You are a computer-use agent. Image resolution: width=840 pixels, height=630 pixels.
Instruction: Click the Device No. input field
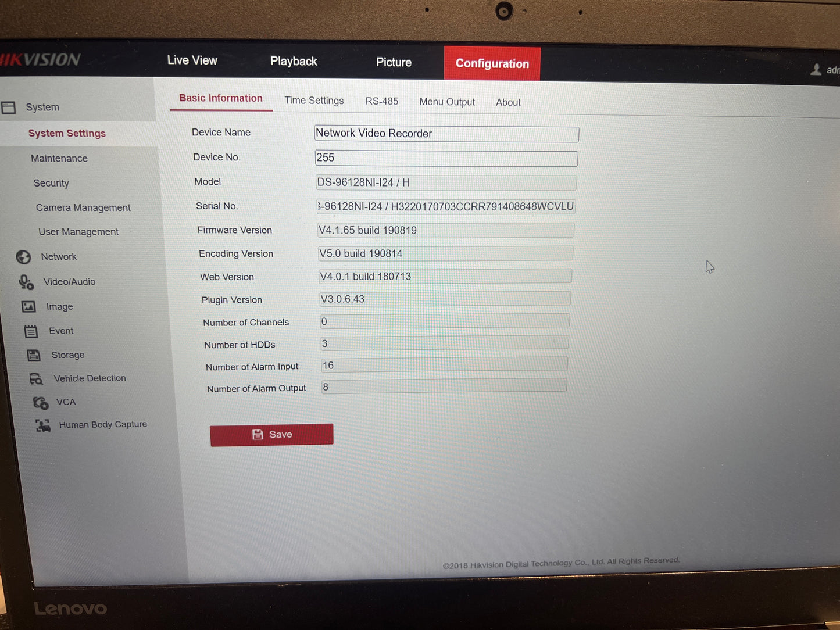pyautogui.click(x=446, y=158)
